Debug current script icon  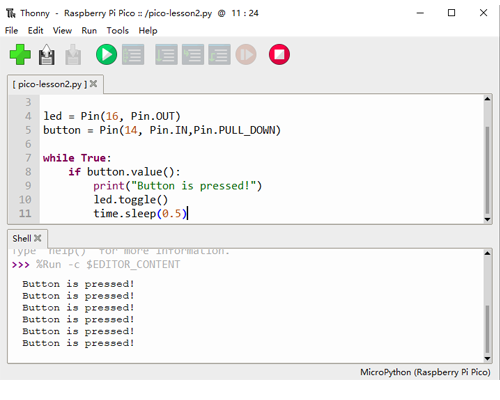[x=133, y=54]
